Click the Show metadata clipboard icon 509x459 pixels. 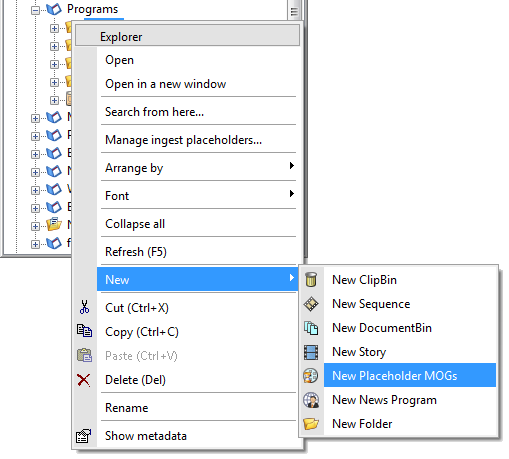(x=84, y=436)
